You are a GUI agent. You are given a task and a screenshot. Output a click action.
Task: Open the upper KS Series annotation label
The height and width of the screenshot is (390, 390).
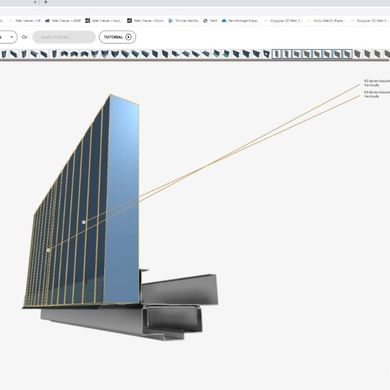[376, 83]
